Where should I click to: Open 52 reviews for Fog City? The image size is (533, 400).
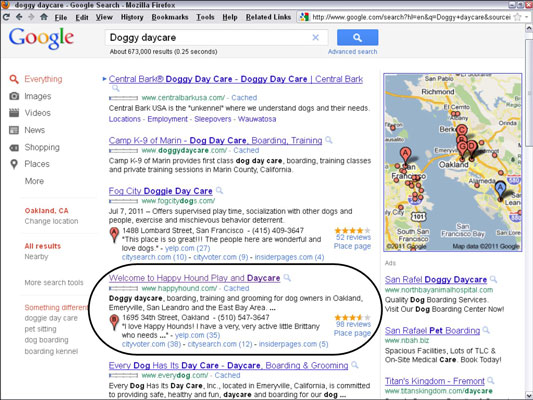coord(353,237)
